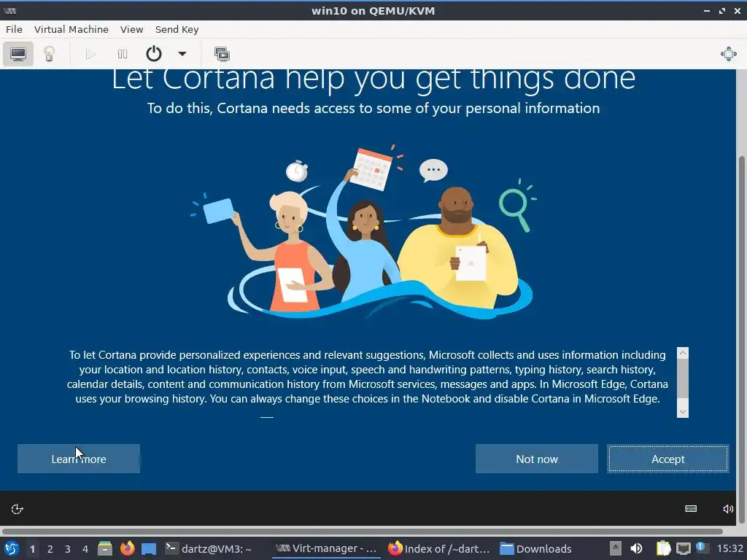
Task: Switch to Index of /~dart Firefox window
Action: [438, 549]
